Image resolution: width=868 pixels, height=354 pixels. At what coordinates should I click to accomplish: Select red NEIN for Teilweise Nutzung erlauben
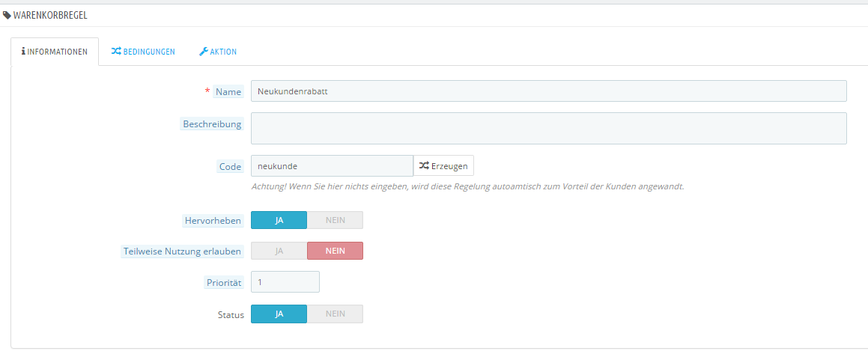[335, 251]
